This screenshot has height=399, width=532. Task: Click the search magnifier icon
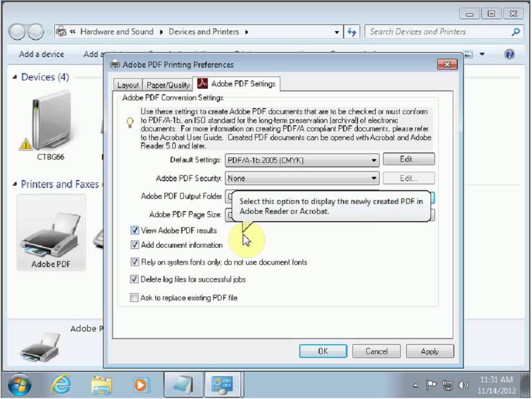516,32
